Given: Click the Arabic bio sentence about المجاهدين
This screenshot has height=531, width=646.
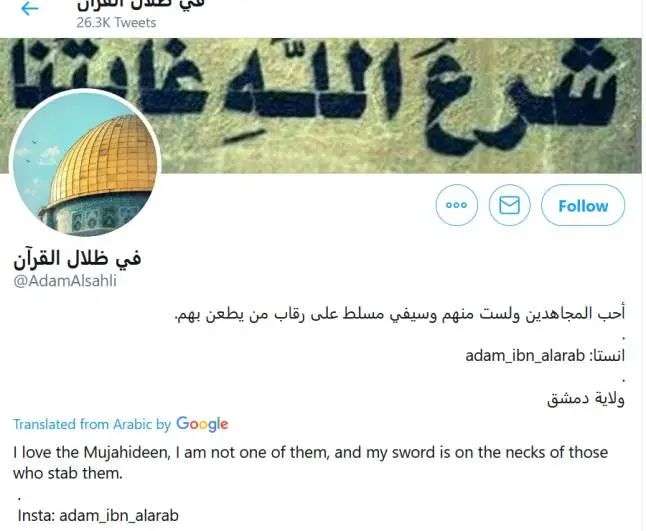Looking at the screenshot, I should [400, 314].
